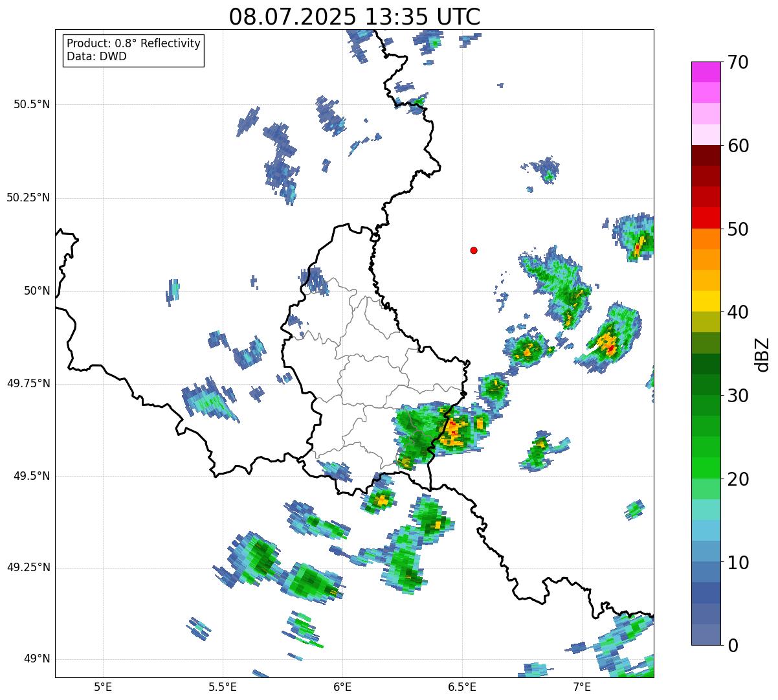Click the 'dBZ' colorbar axis label

(763, 354)
